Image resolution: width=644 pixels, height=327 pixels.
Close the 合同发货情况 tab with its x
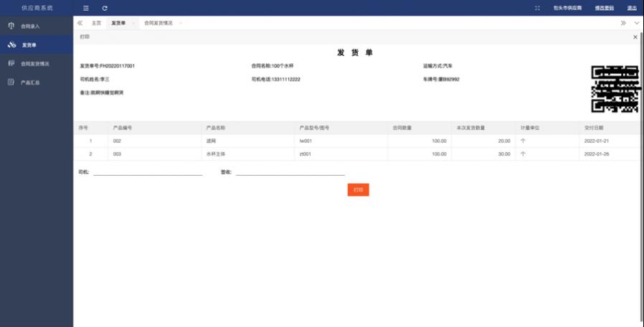[180, 24]
